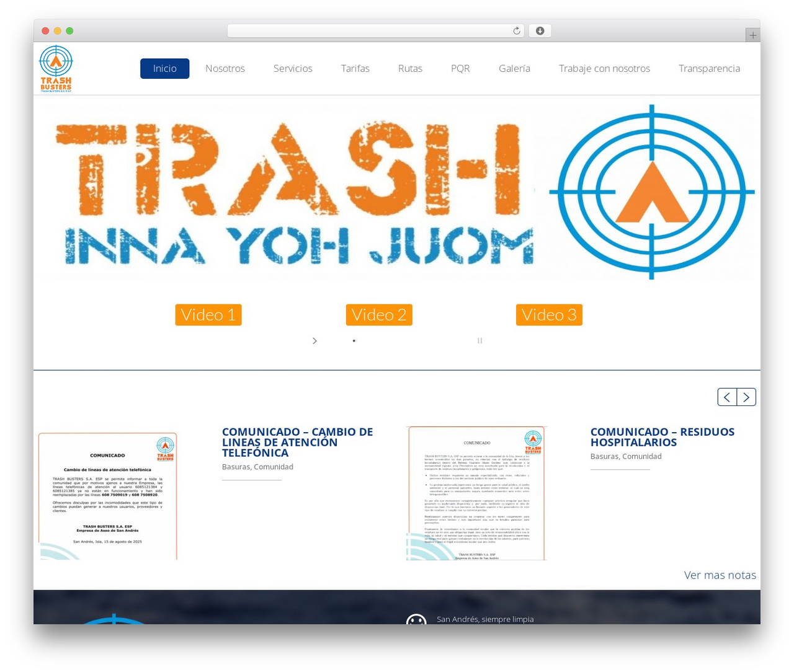Play Video 2
This screenshot has width=794, height=672.
coord(379,315)
